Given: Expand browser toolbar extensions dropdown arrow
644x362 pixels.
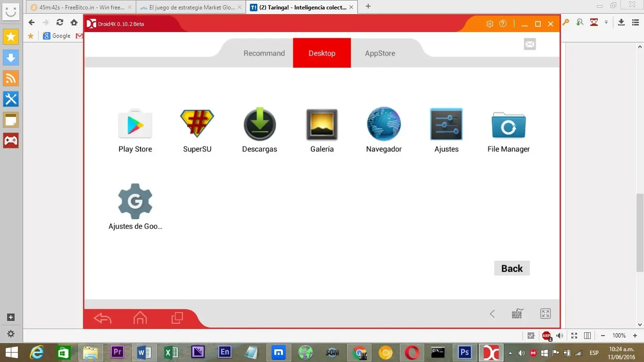Looking at the screenshot, I should coord(606,22).
